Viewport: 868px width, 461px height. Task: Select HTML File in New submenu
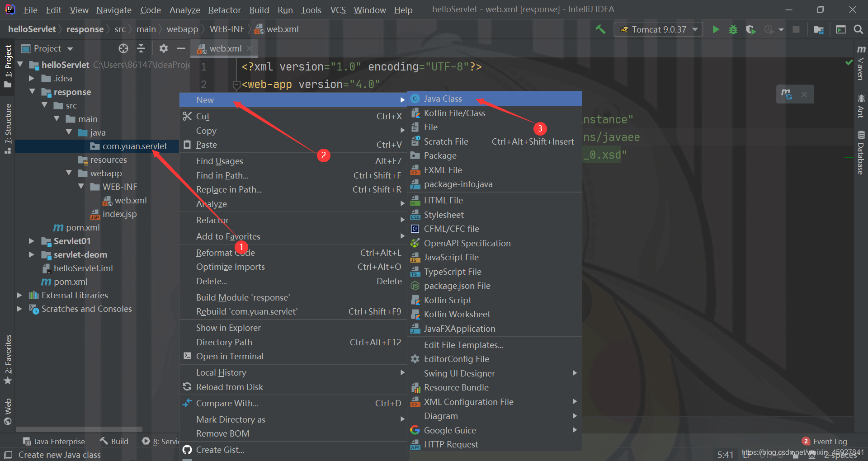[495, 200]
